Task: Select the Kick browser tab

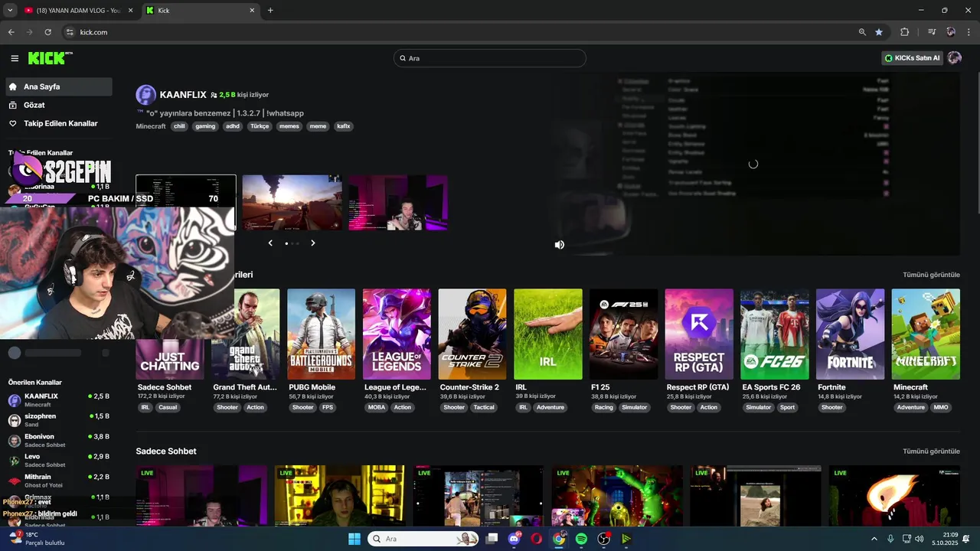Action: [x=201, y=10]
